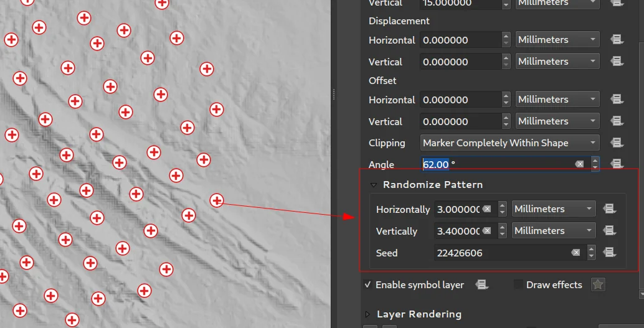Change the Offset Horizontal units dropdown
The height and width of the screenshot is (328, 644).
[557, 100]
